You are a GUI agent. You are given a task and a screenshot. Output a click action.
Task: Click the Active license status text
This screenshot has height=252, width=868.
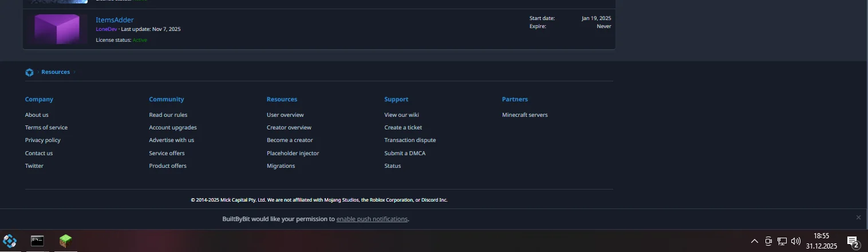(140, 41)
